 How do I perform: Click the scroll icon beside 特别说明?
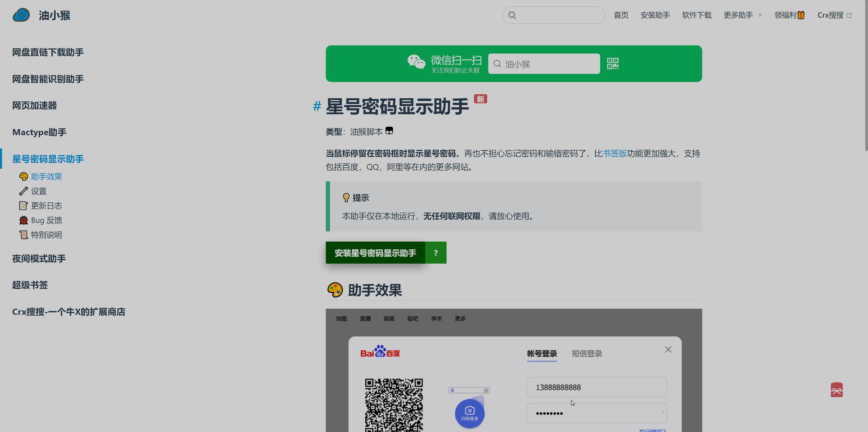(x=23, y=235)
